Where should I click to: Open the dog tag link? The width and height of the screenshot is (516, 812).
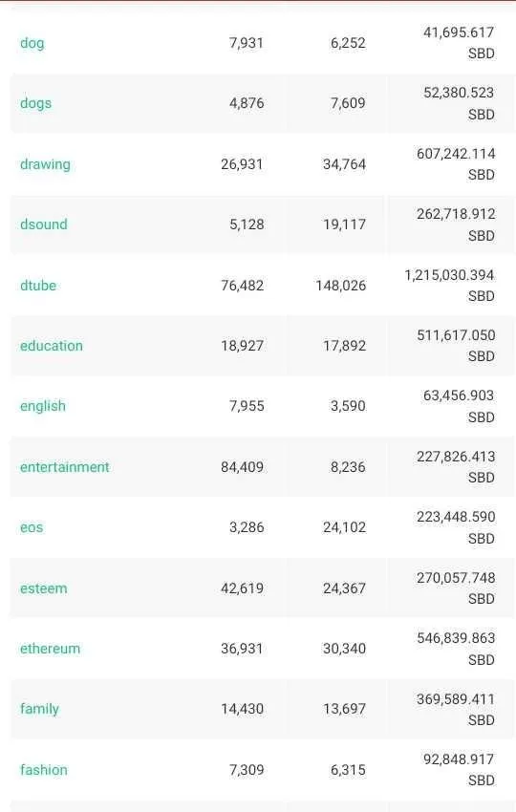(32, 43)
